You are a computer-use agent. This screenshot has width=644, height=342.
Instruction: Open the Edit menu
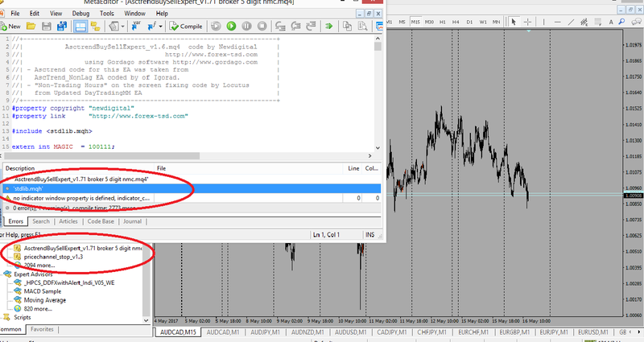35,14
